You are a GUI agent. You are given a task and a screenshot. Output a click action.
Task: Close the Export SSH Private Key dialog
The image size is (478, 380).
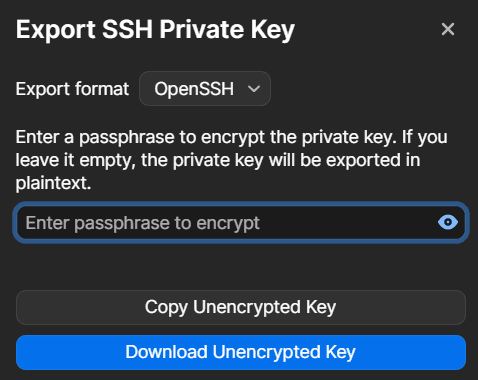(448, 29)
